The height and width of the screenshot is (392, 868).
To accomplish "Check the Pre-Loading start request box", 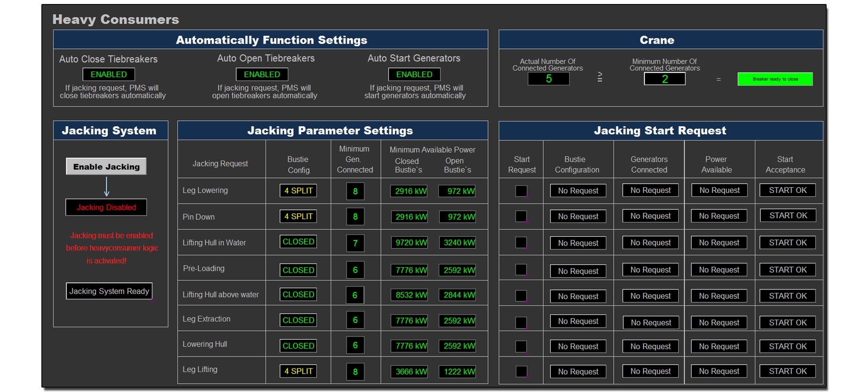I will [521, 270].
